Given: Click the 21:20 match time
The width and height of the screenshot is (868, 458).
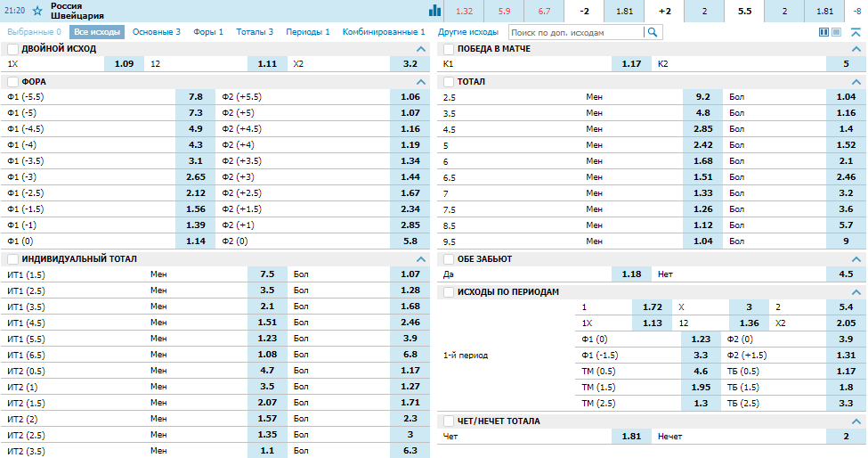Looking at the screenshot, I should (x=15, y=11).
